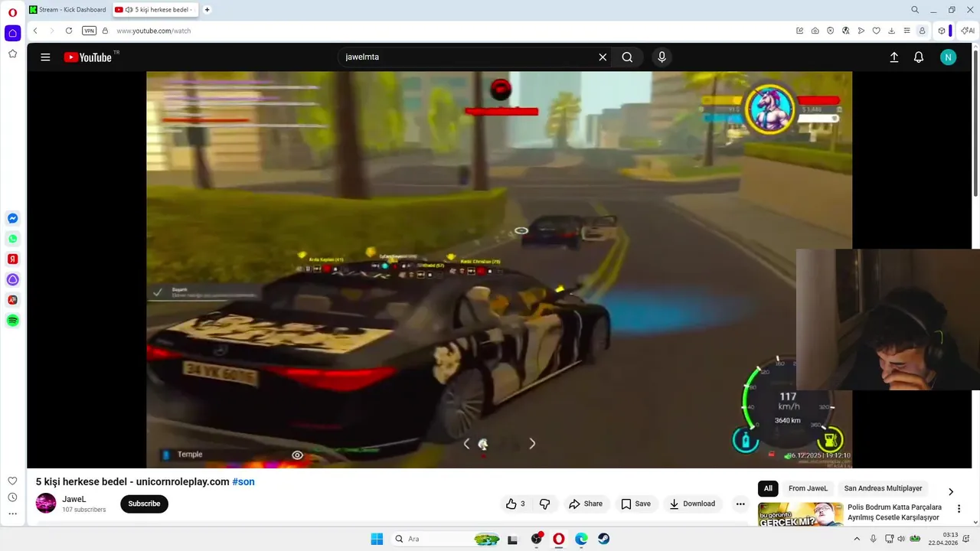Share the video
The height and width of the screenshot is (551, 980).
[x=586, y=504]
